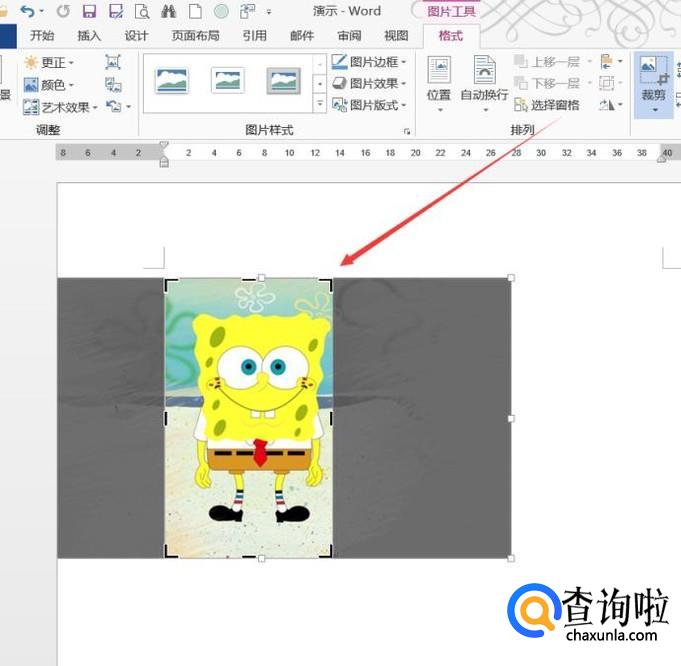Image resolution: width=681 pixels, height=666 pixels.
Task: Click the Compress Pictures icon in Adjust group
Action: click(113, 63)
